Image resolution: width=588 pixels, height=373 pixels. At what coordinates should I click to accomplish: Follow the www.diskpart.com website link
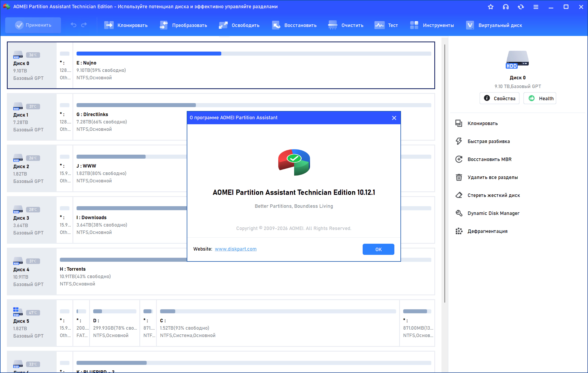click(x=236, y=249)
